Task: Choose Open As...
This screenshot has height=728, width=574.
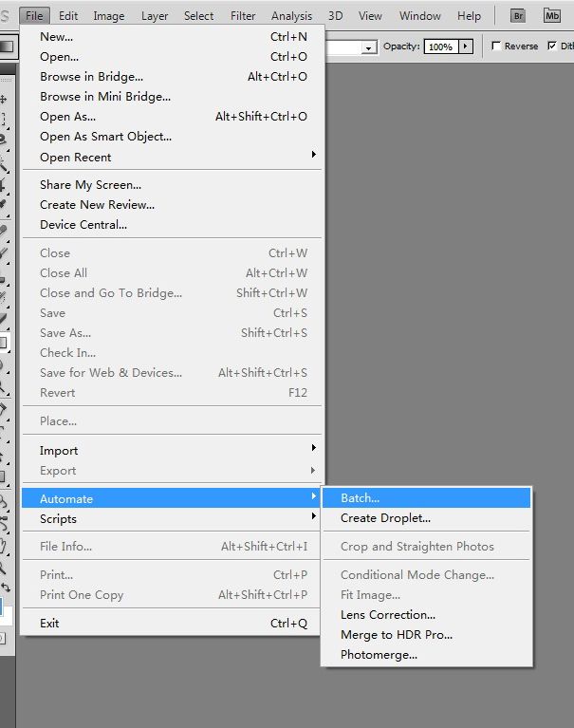Action: pos(172,117)
